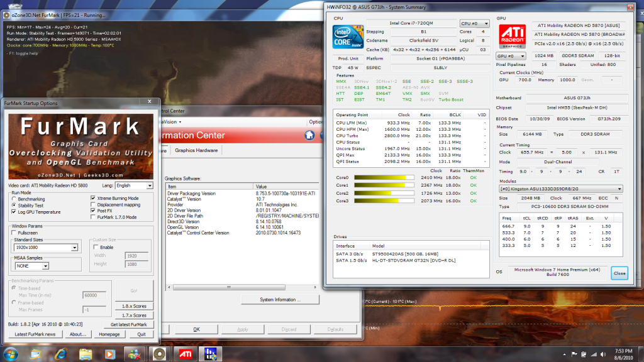Click the Custom Size Width field
This screenshot has width=644, height=362.
point(136,256)
